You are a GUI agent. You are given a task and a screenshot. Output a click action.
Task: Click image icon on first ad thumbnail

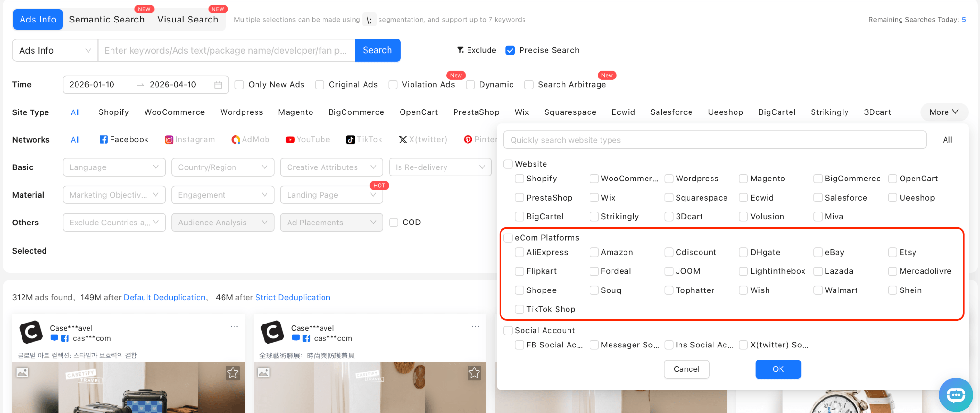(x=22, y=372)
